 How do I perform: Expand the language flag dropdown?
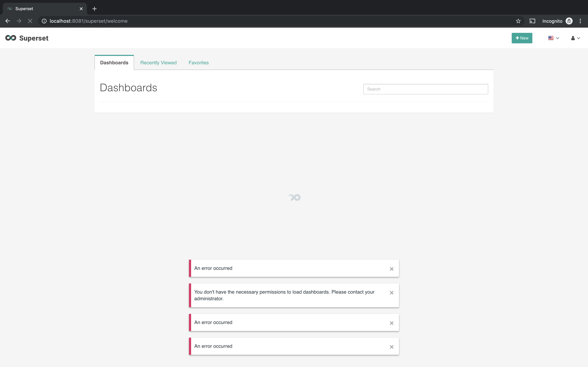tap(554, 38)
